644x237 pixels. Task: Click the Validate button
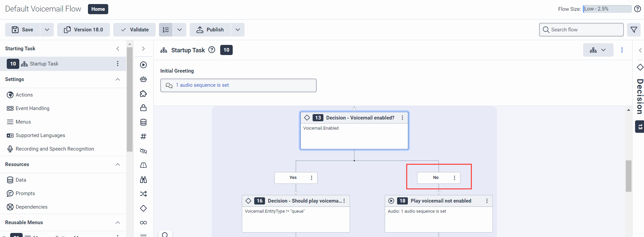pyautogui.click(x=134, y=30)
